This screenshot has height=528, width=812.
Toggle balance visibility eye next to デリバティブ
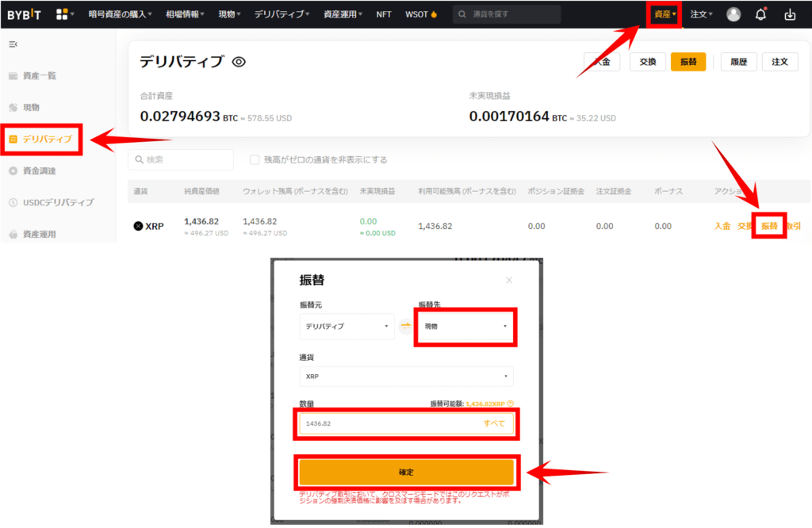coord(239,62)
